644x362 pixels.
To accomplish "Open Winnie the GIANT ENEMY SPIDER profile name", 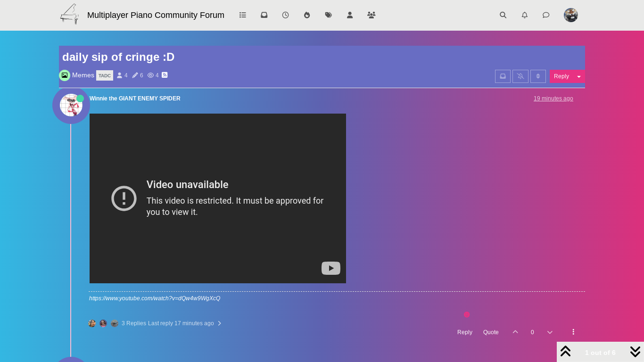I will pyautogui.click(x=135, y=99).
